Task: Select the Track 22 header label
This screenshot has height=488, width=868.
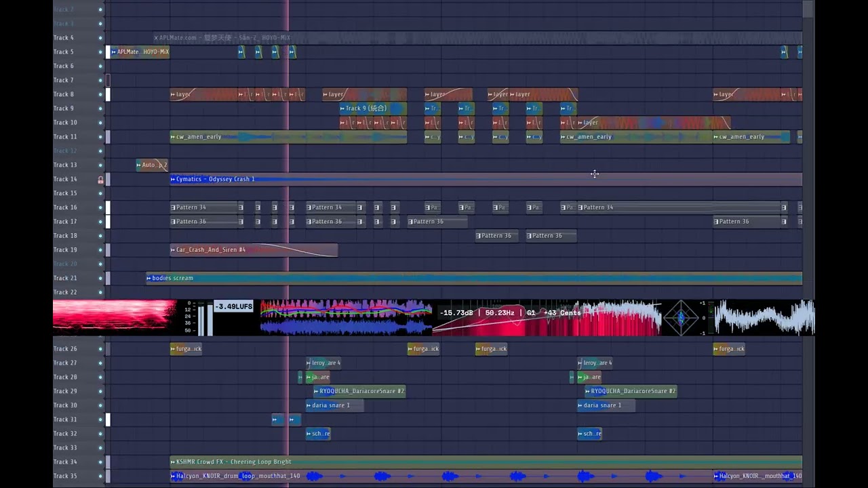Action: (x=65, y=292)
